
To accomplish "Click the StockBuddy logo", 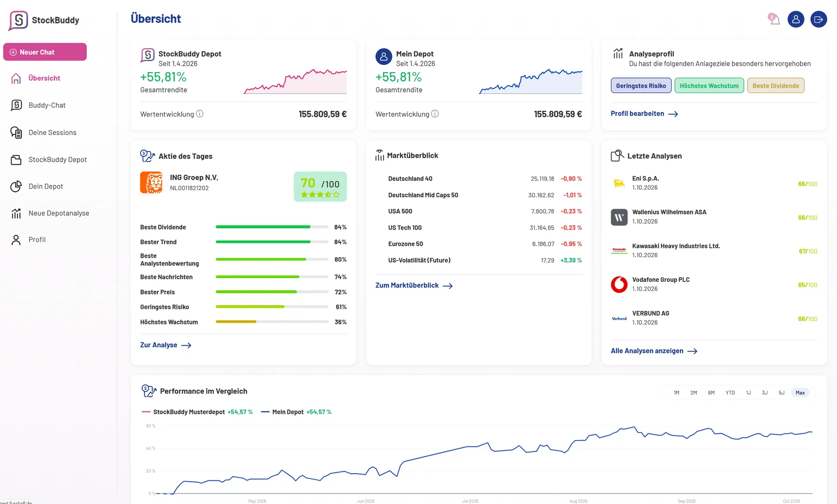I will click(x=44, y=20).
